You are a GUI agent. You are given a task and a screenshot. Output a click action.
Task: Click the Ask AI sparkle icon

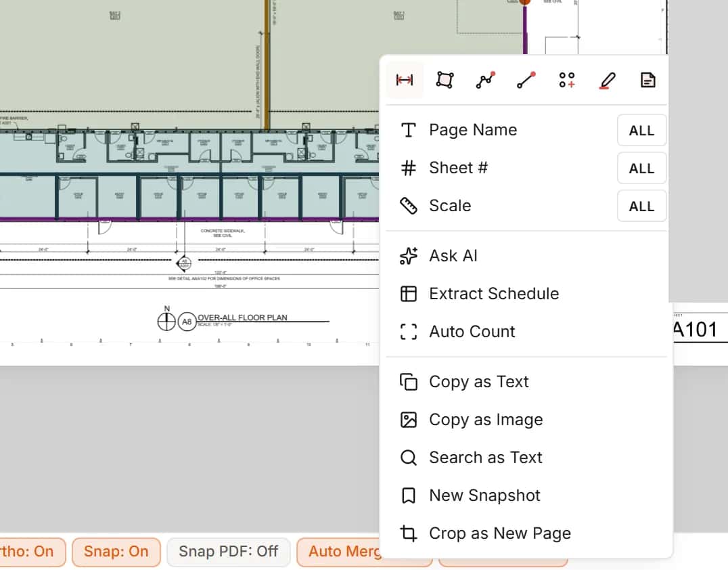409,256
